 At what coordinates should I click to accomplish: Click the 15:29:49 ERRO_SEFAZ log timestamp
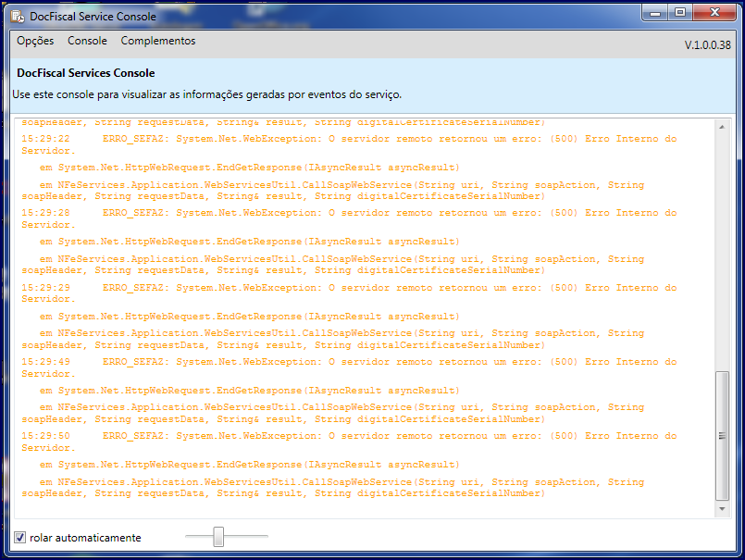tap(45, 362)
